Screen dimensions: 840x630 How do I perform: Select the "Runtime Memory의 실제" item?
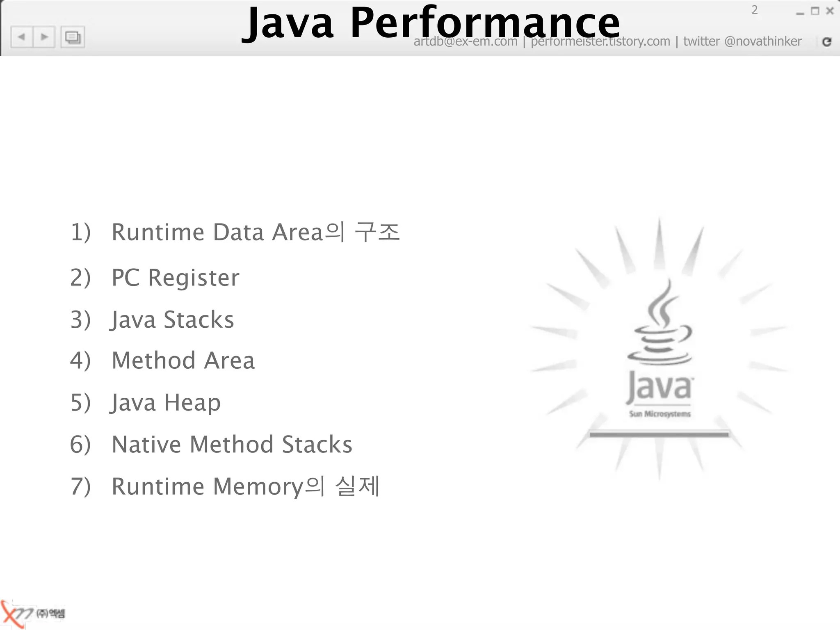245,486
